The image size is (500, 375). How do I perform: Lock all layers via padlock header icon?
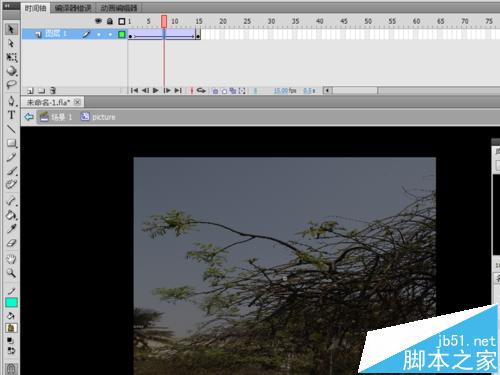point(110,21)
